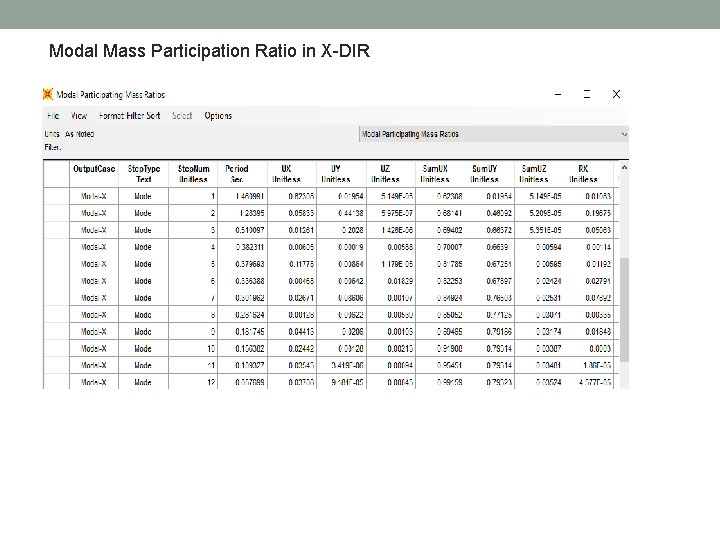Screen dimensions: 720x540
Task: Click the UZ cell 0.00558 in row 4
Action: 391,247
